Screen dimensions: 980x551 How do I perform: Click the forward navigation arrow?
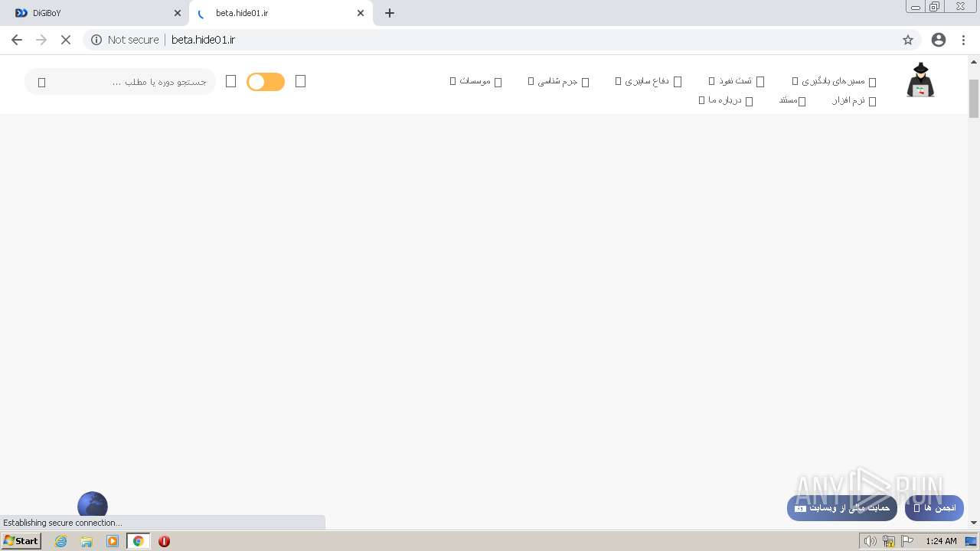click(x=41, y=40)
